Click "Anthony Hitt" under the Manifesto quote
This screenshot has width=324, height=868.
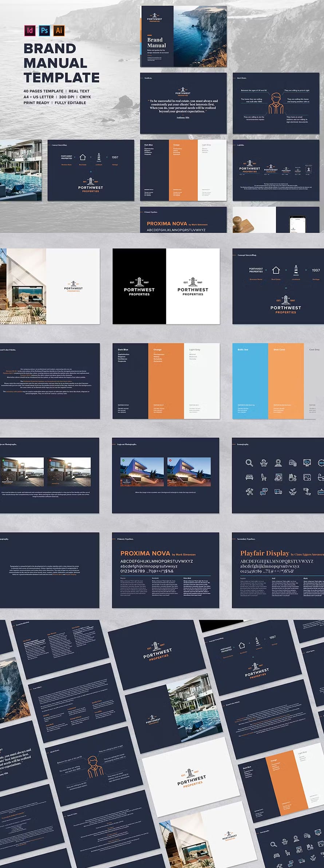pos(183,118)
